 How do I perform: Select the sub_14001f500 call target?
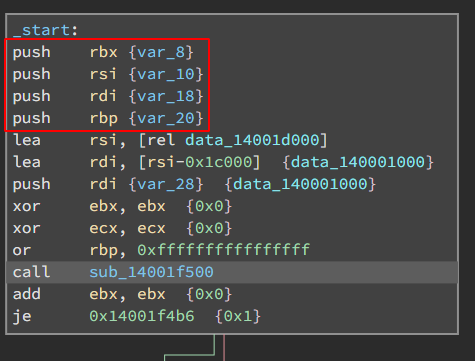point(151,272)
